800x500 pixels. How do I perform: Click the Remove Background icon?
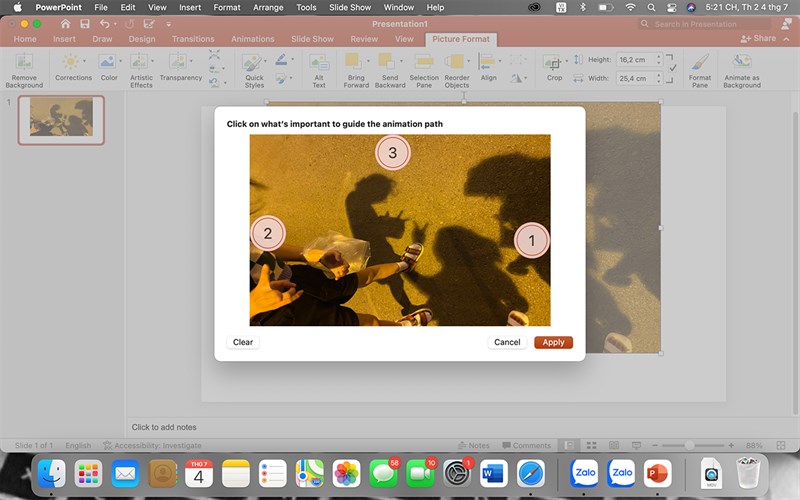click(24, 62)
